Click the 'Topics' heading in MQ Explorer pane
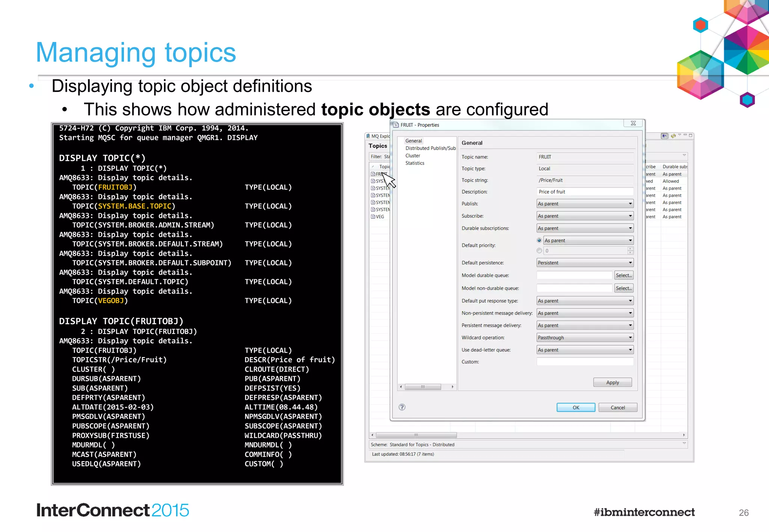This screenshot has width=769, height=532. pyautogui.click(x=378, y=146)
